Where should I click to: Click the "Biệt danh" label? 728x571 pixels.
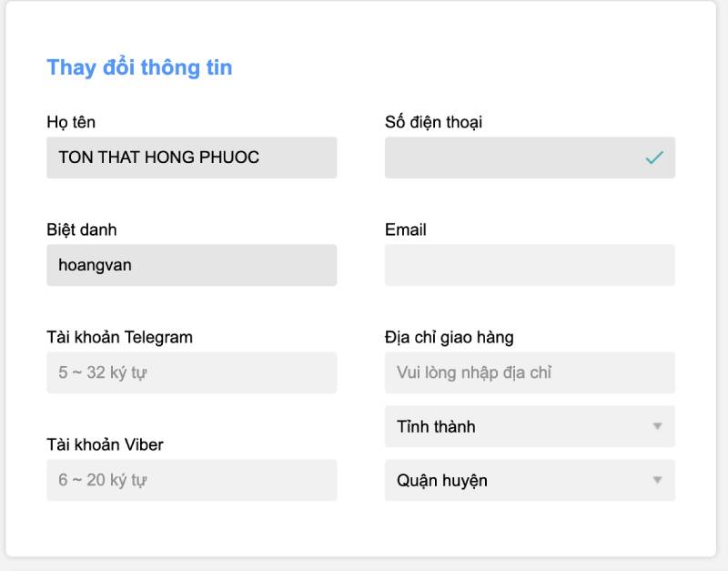tap(82, 229)
